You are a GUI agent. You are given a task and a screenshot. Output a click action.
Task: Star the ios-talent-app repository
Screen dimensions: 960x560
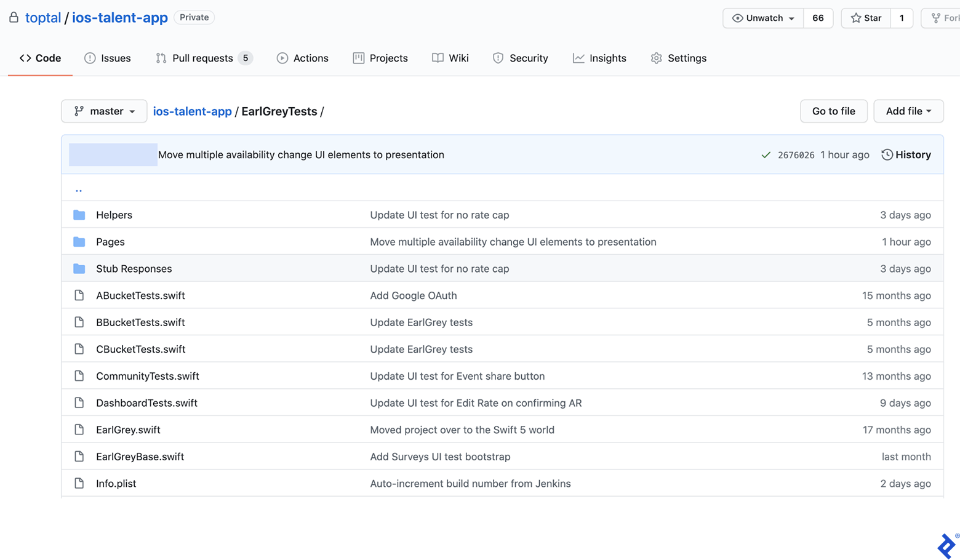coord(865,18)
